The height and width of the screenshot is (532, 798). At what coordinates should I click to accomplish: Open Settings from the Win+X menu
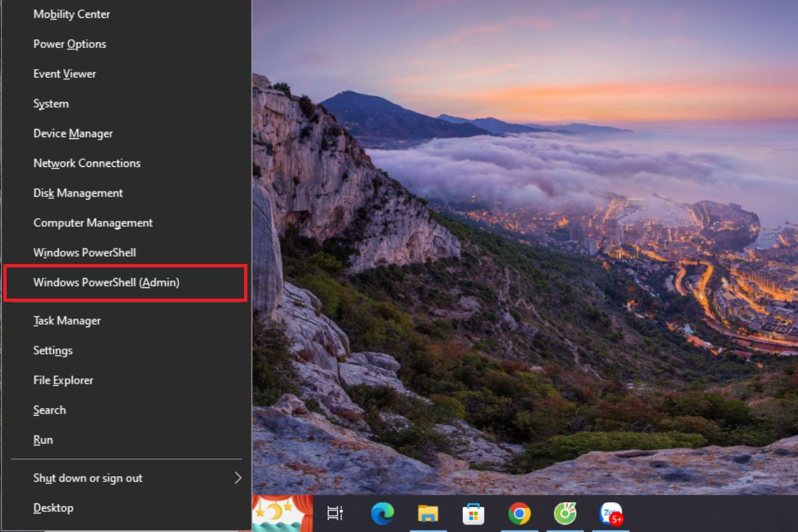point(126,350)
